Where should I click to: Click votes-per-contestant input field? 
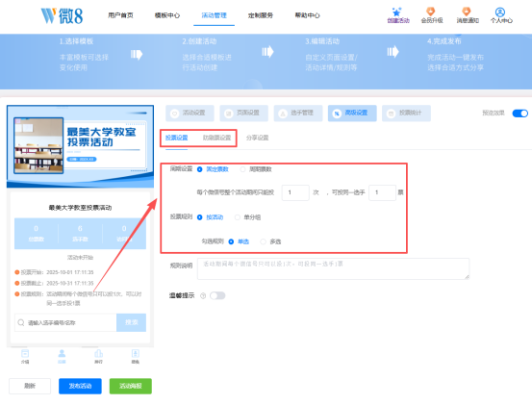pos(382,192)
